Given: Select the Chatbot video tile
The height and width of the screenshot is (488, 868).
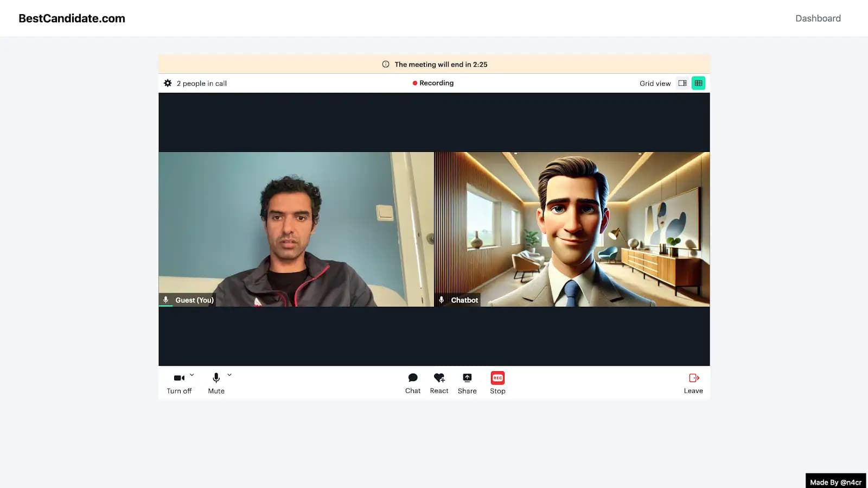Looking at the screenshot, I should point(572,229).
